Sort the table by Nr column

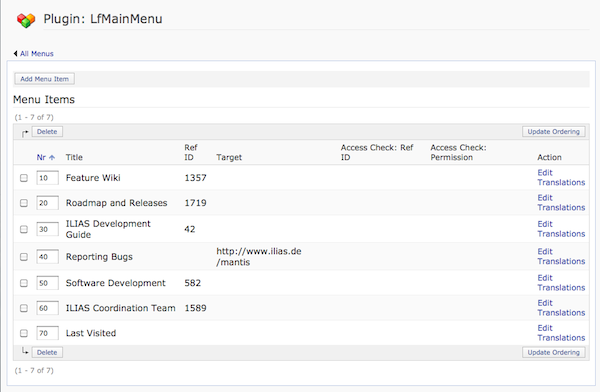(41, 157)
